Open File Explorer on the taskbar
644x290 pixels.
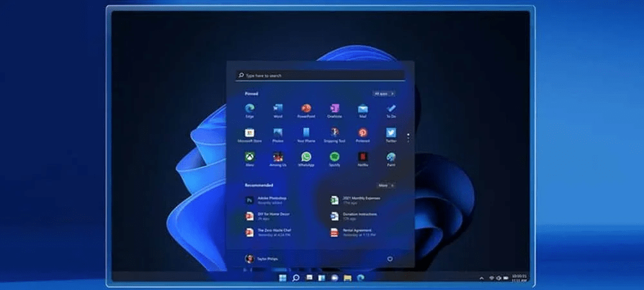[348, 278]
